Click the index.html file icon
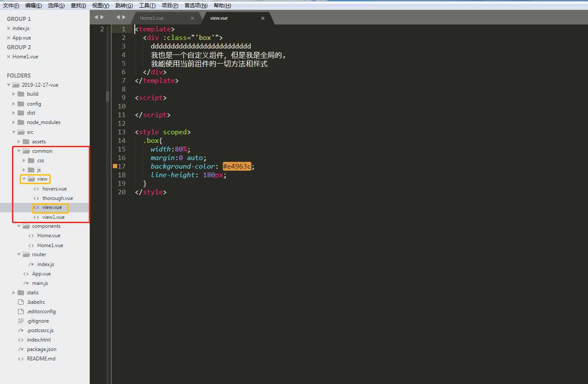Screen dimensions: 588x384 21,340
